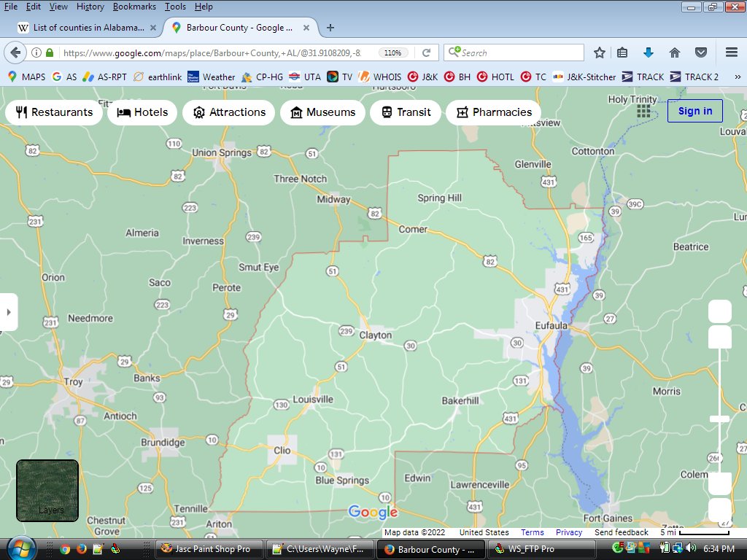Screen dimensions: 747x560
Task: Click the green secure connection padlock
Action: [x=50, y=52]
